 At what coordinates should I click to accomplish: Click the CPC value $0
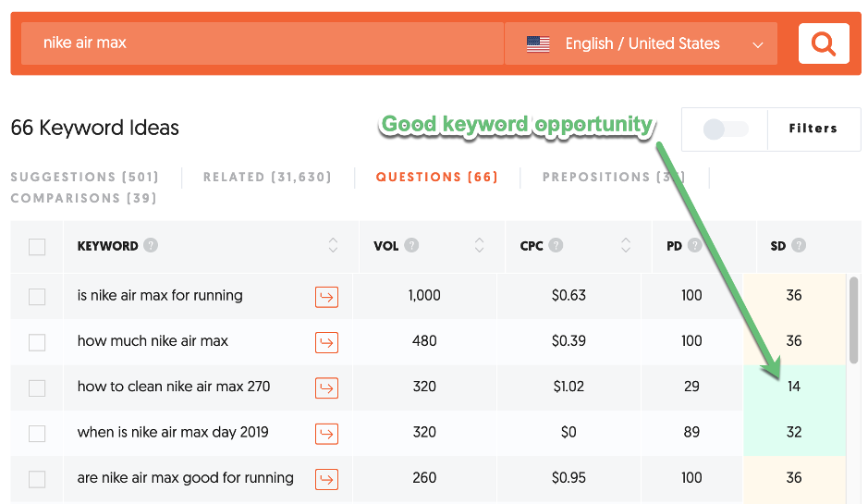[568, 432]
